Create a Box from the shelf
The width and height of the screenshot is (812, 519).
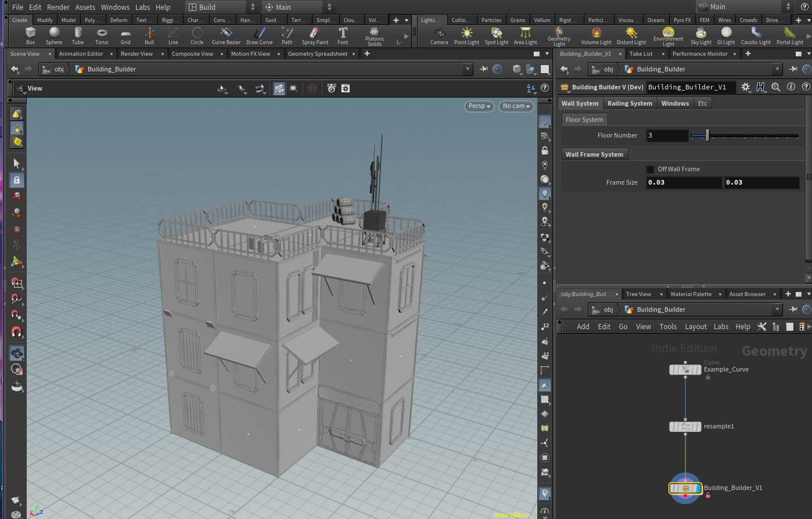tap(30, 36)
